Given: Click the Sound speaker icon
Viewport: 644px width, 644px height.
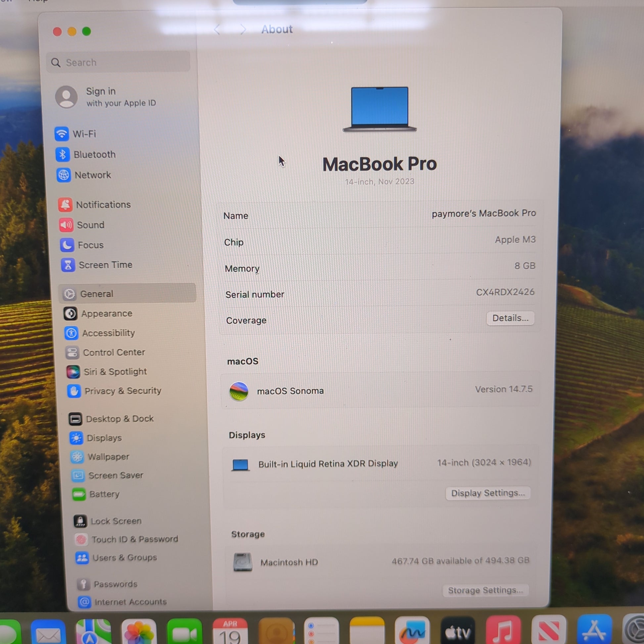Looking at the screenshot, I should [x=66, y=225].
